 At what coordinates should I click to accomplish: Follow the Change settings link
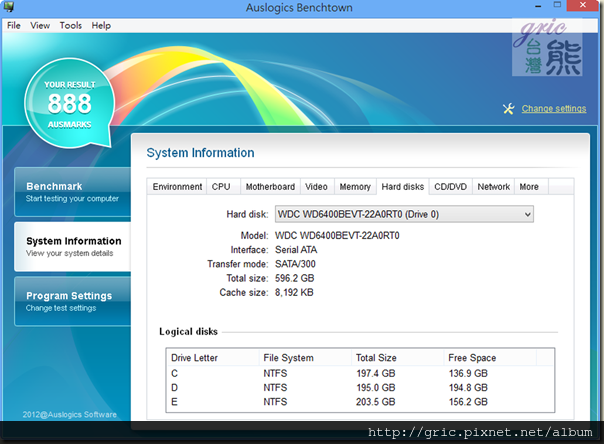click(x=554, y=109)
